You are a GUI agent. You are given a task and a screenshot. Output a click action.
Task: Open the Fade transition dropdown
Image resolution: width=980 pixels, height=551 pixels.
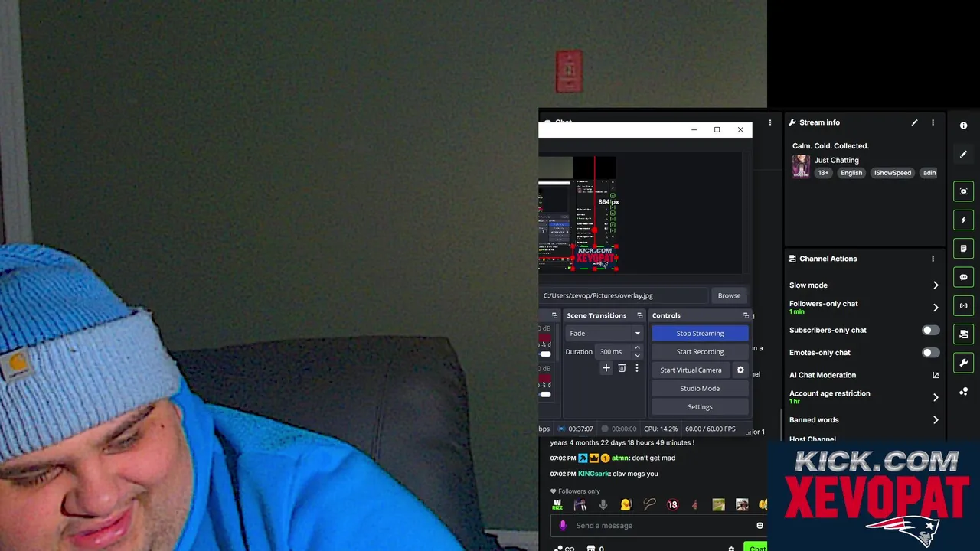(x=605, y=334)
